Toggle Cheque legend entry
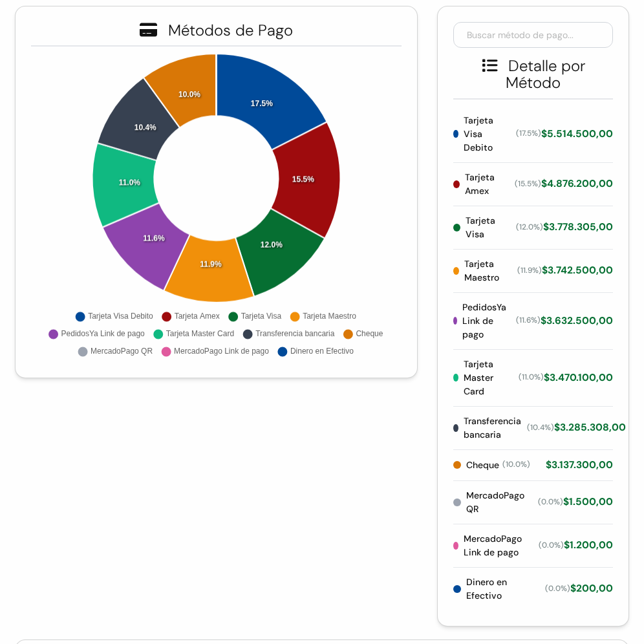The image size is (644, 644). coord(363,334)
